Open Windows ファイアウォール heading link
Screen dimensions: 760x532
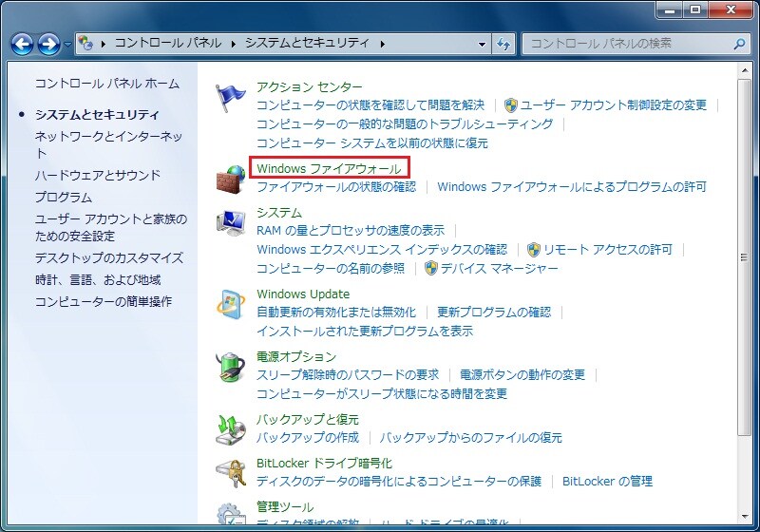(x=329, y=168)
